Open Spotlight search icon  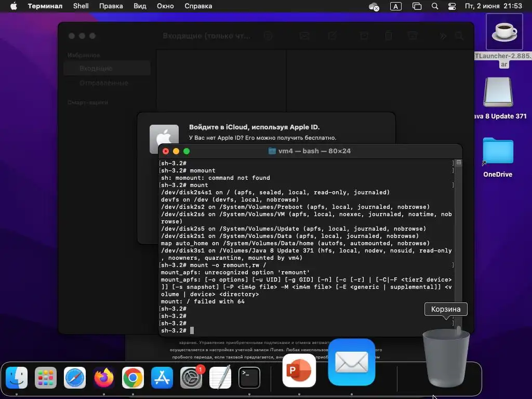click(435, 6)
